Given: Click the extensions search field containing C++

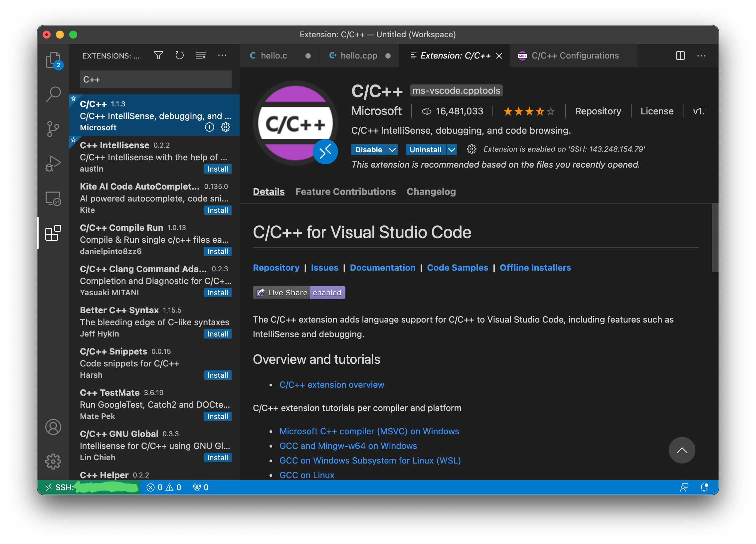Looking at the screenshot, I should pos(155,79).
